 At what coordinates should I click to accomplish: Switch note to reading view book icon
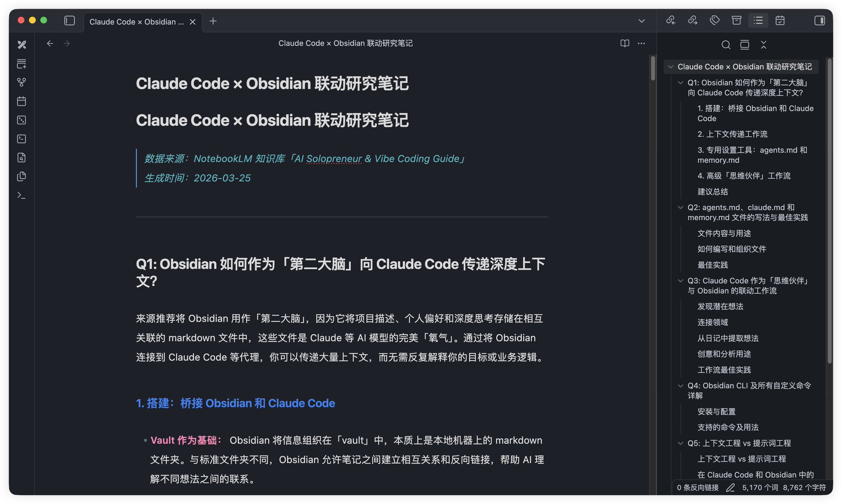pos(625,43)
